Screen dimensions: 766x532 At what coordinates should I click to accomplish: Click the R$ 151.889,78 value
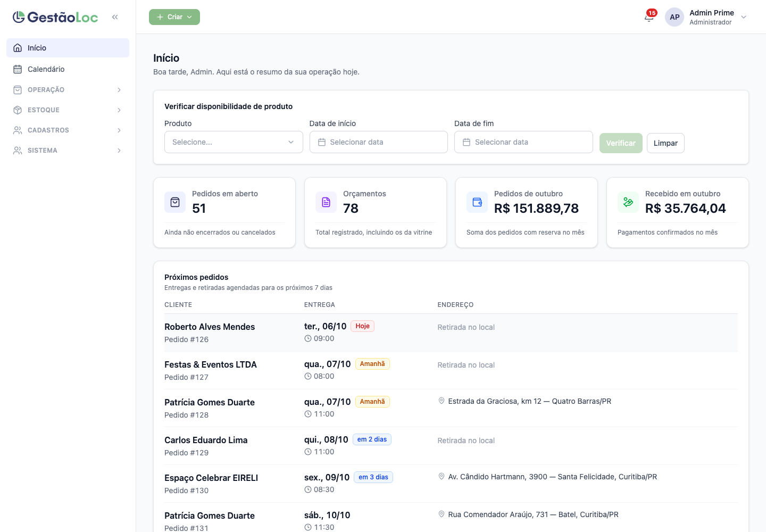[536, 208]
